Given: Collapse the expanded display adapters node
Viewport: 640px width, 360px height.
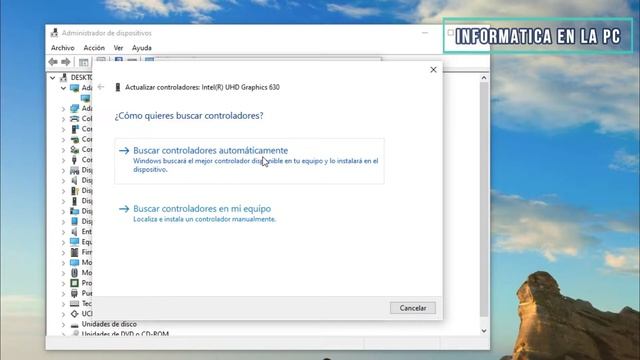Looking at the screenshot, I should pos(63,88).
